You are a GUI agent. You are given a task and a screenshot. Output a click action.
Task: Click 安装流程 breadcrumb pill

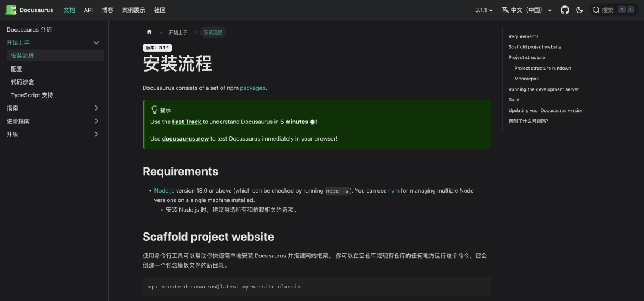(213, 32)
